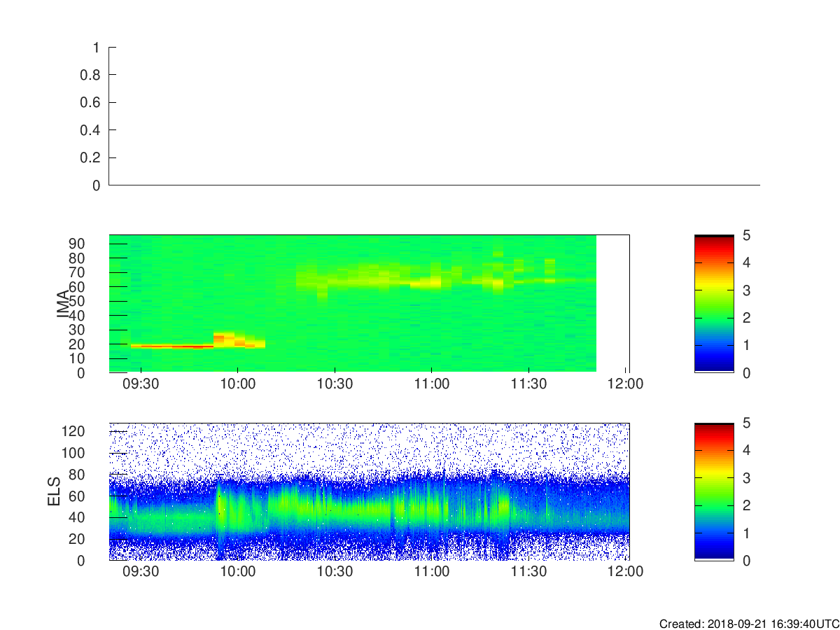The height and width of the screenshot is (630, 840).
Task: Click the 0.6 tick on top plot
Action: tap(91, 103)
